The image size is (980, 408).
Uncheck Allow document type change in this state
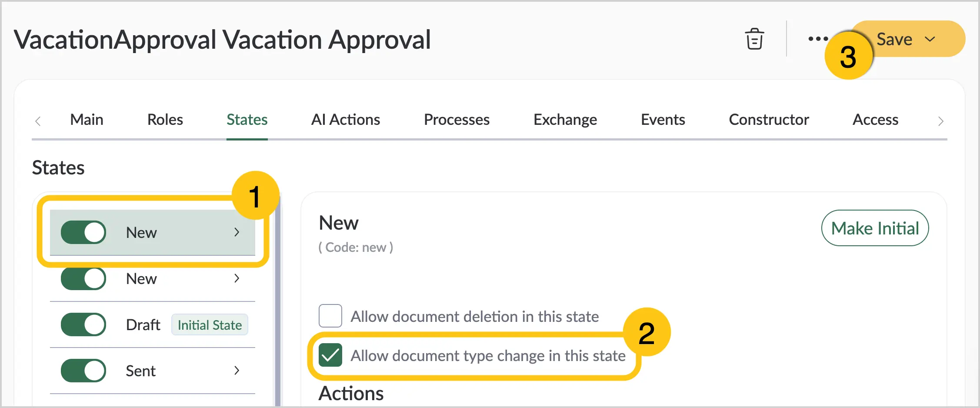330,355
